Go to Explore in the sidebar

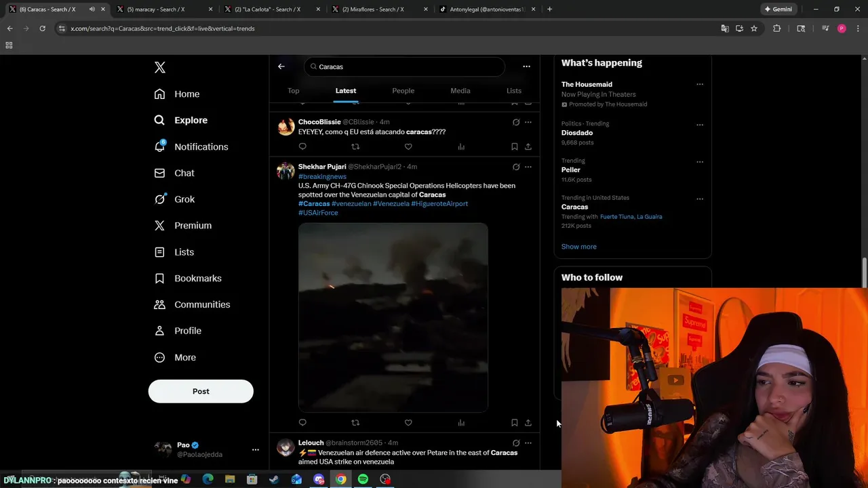(x=181, y=120)
